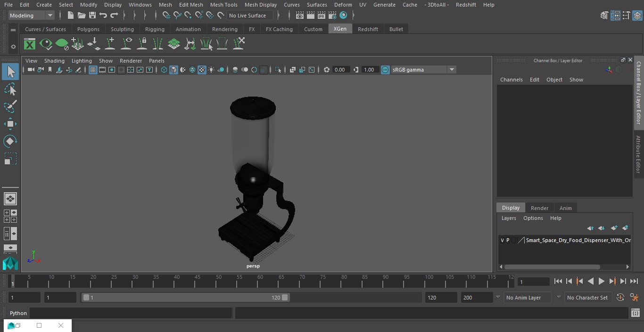Open the Modeling workspace dropdown

pyautogui.click(x=32, y=16)
